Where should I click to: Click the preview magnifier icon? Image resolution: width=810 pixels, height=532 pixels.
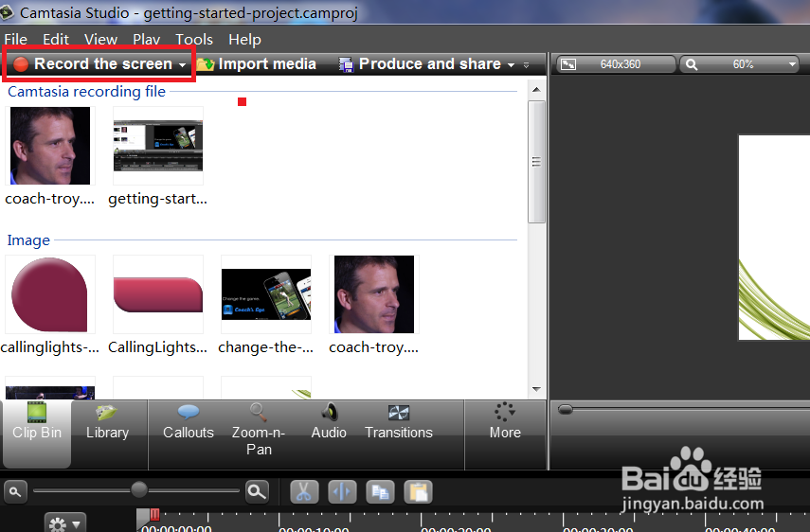click(692, 64)
